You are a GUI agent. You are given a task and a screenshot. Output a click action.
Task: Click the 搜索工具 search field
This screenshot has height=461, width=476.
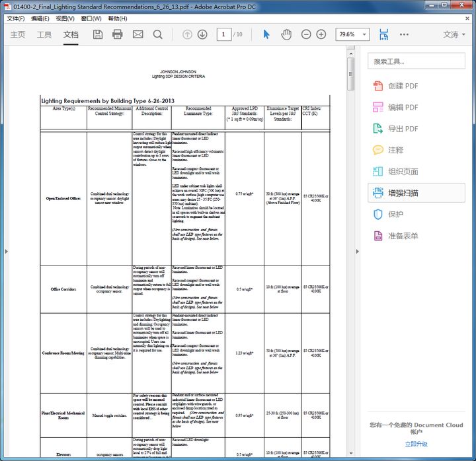[x=416, y=61]
